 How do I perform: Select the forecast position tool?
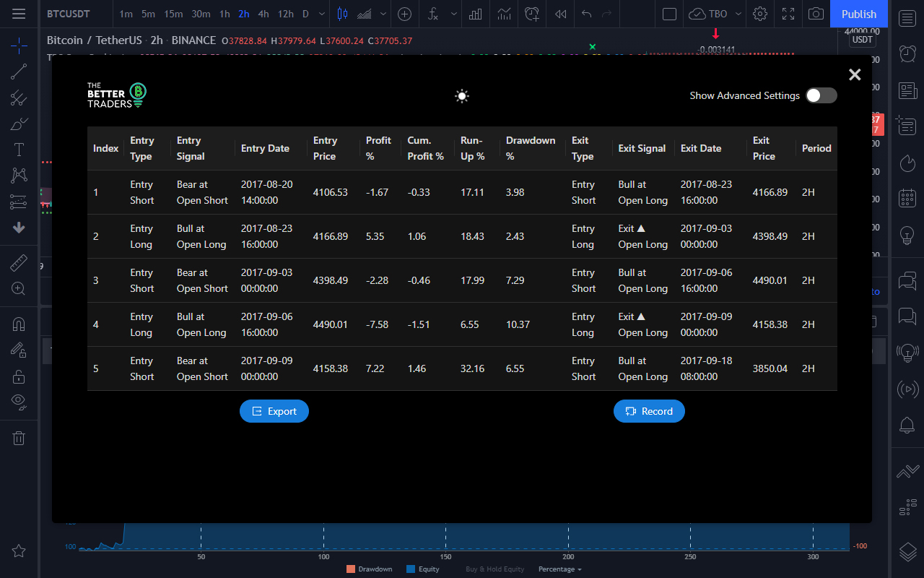click(19, 202)
